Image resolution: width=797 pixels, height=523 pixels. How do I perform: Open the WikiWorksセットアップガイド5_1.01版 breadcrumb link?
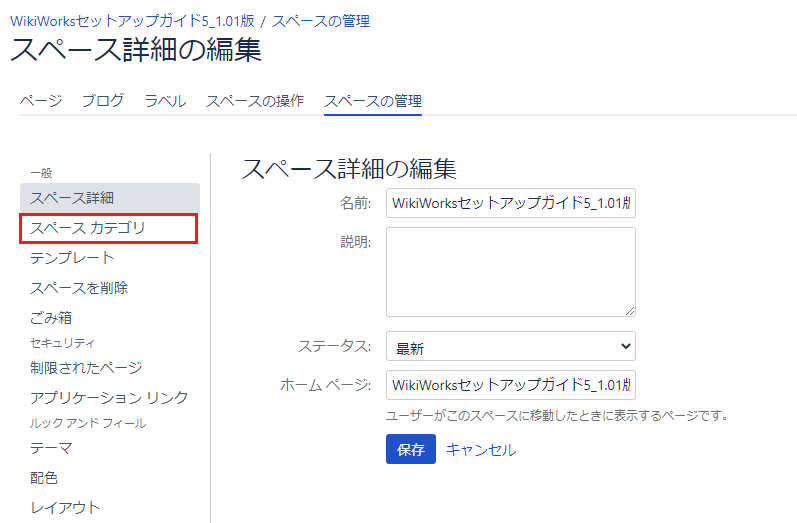[132, 20]
